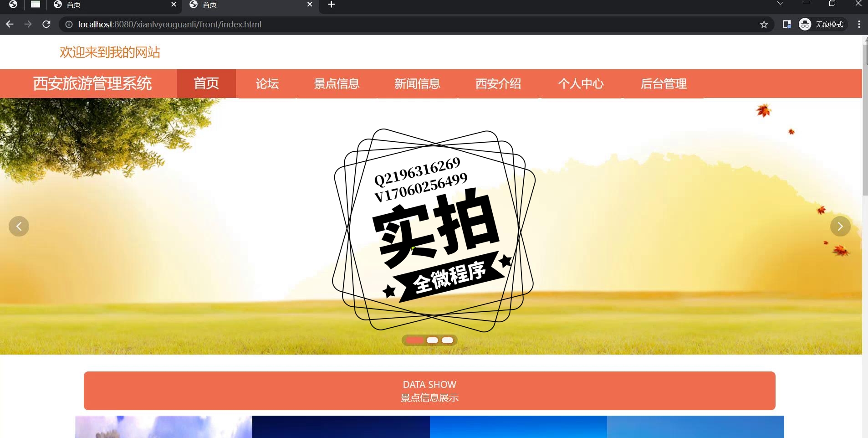Select the third carousel indicator dot
Screen dimensions: 868x438
(x=447, y=340)
